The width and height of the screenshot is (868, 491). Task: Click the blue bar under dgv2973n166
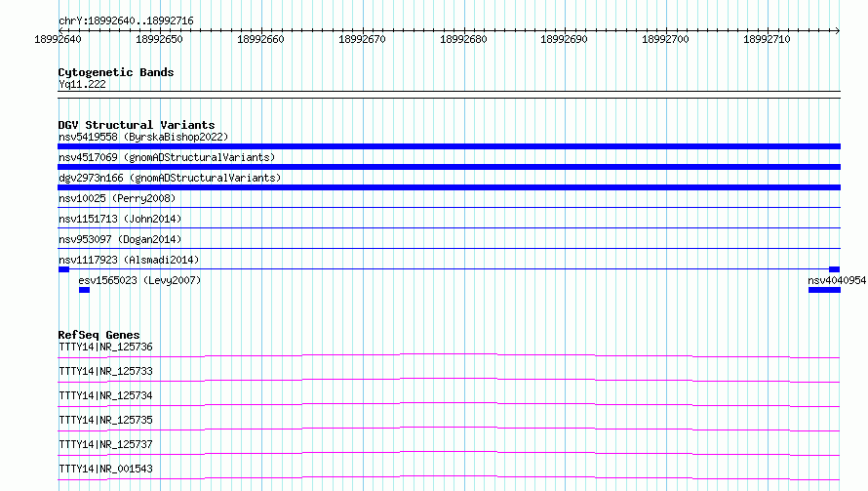[449, 187]
